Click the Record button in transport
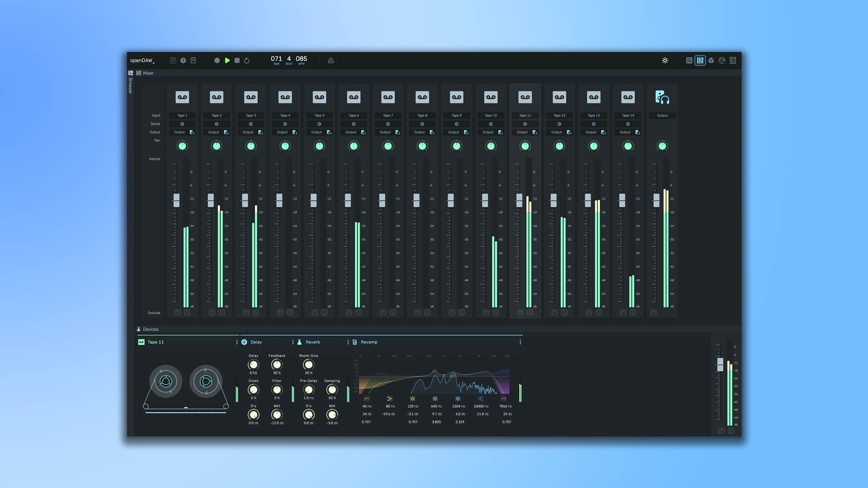The image size is (868, 488). [x=217, y=61]
